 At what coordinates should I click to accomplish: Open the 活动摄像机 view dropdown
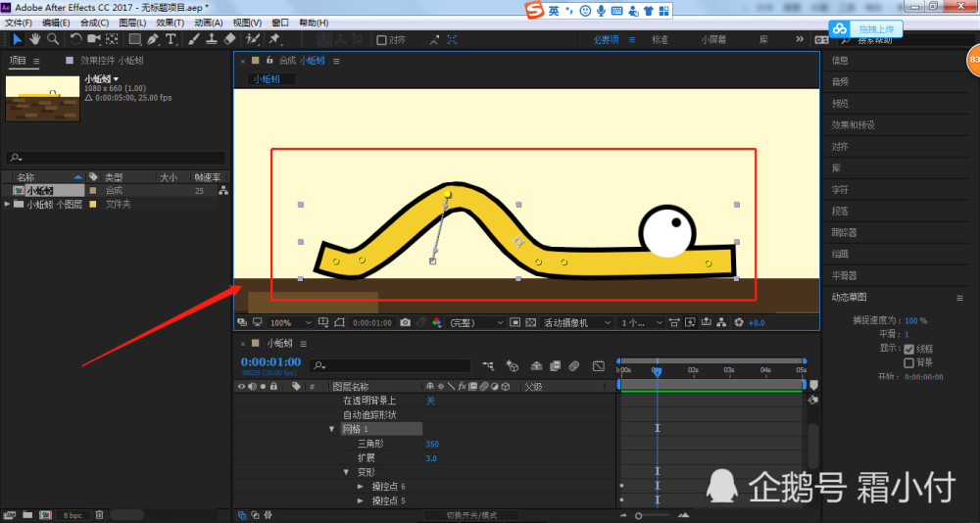point(577,322)
